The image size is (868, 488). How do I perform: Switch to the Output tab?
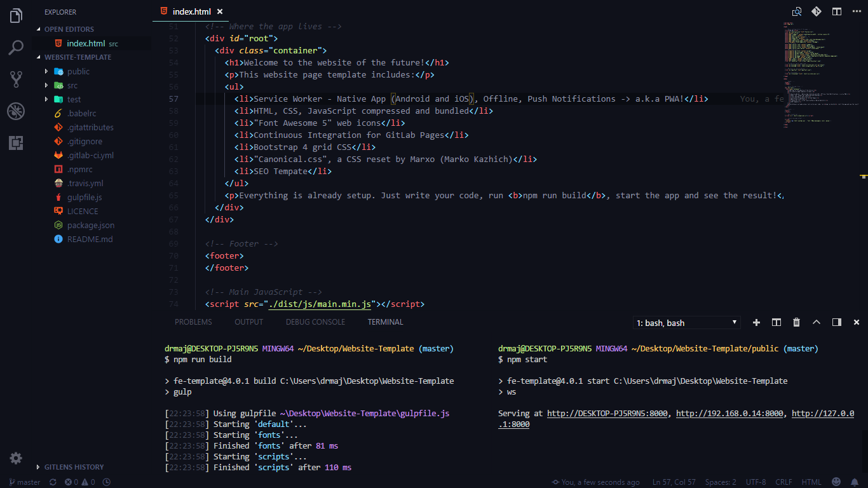click(248, 322)
